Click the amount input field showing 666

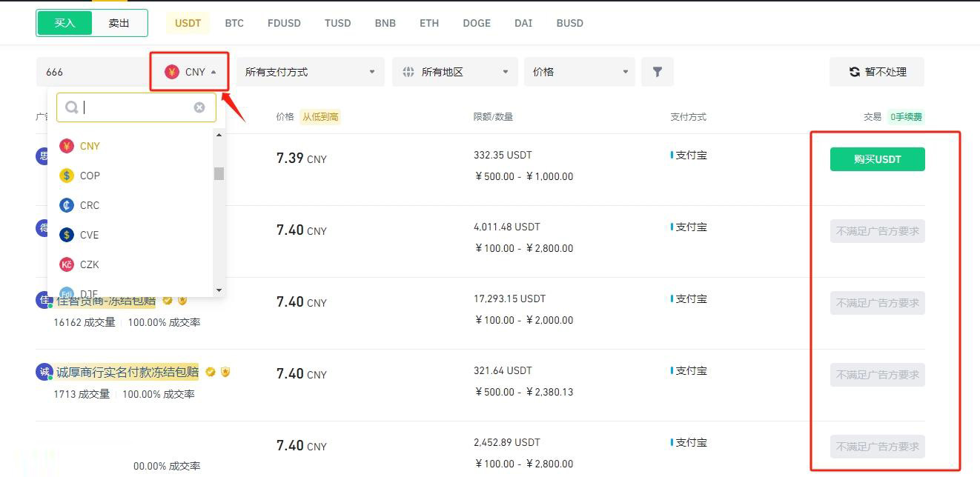pos(96,71)
